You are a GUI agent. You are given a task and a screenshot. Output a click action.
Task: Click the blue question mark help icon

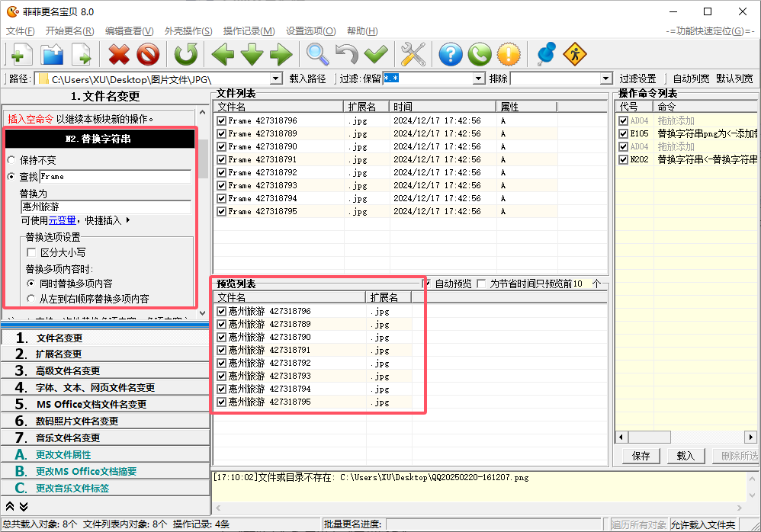451,54
